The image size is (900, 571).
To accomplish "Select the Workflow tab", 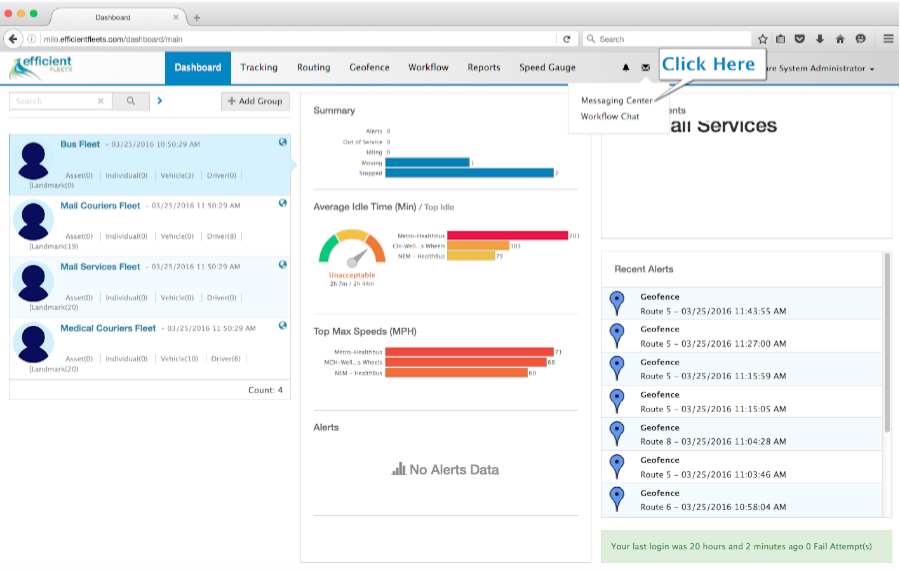I will click(428, 68).
